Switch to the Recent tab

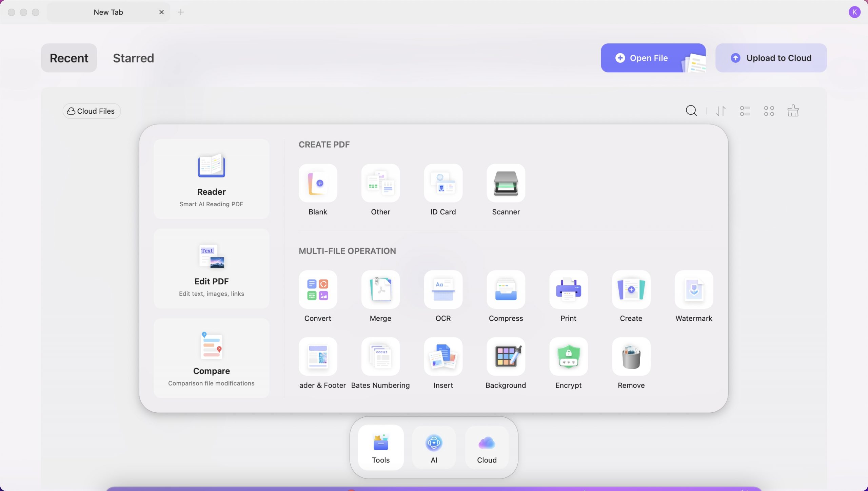(x=69, y=58)
